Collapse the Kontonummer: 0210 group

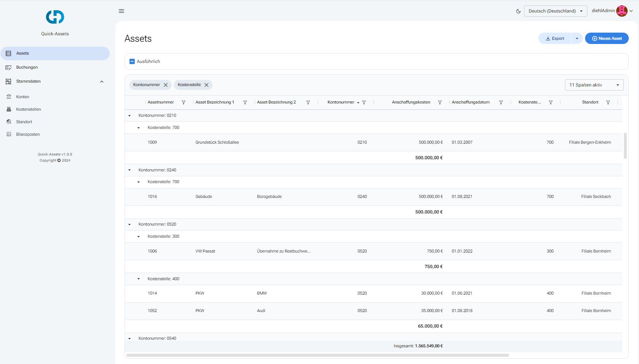129,116
